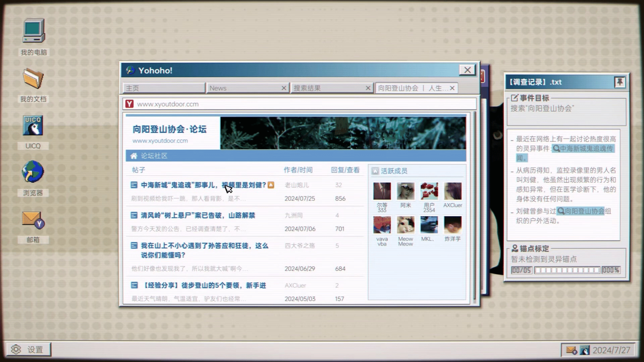Click the mail notification icon in system tray
This screenshot has width=644, height=362.
[x=571, y=350]
